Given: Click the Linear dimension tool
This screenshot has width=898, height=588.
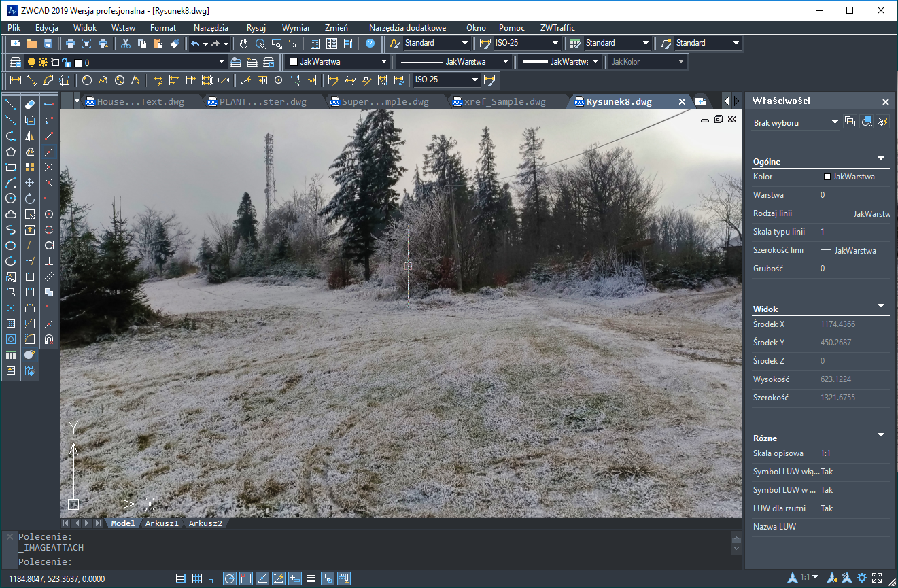Looking at the screenshot, I should click(15, 80).
